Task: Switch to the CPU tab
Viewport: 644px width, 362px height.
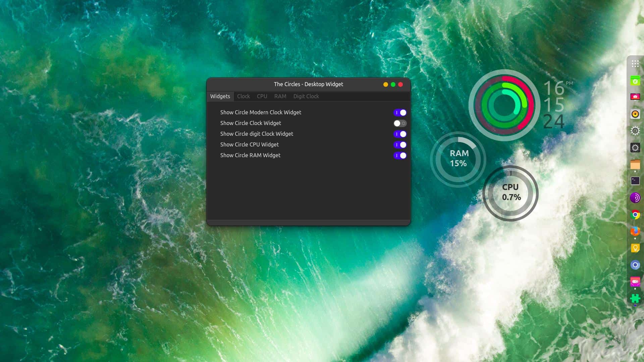Action: [x=262, y=96]
